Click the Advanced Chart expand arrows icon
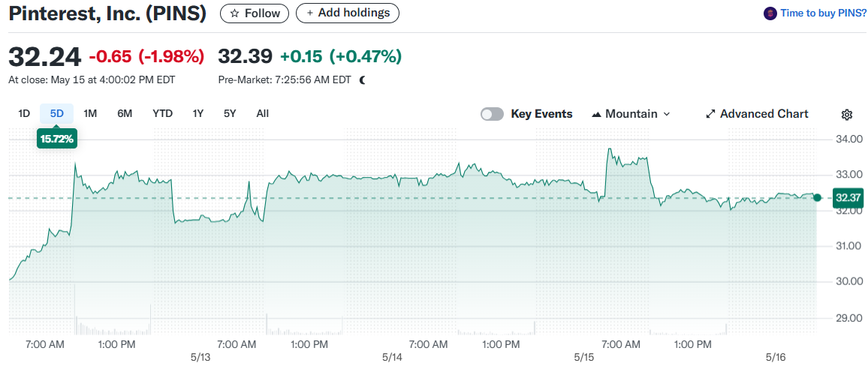 [x=710, y=114]
